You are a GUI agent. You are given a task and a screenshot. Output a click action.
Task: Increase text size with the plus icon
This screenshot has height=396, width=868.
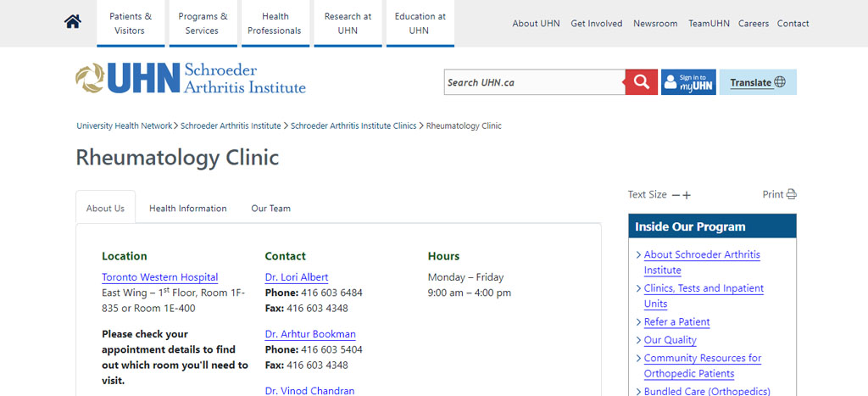pyautogui.click(x=687, y=195)
